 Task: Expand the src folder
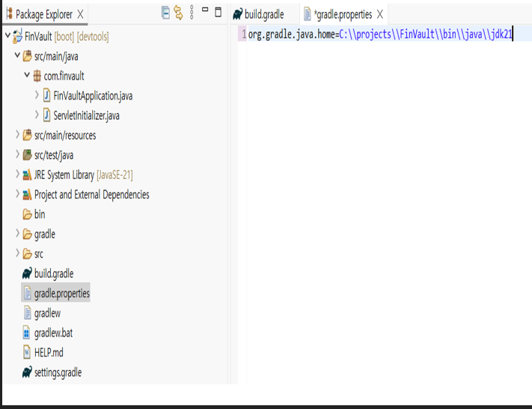click(17, 252)
